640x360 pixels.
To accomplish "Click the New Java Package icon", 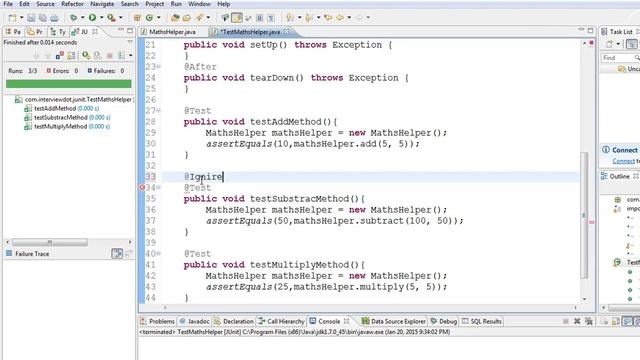I will point(137,18).
